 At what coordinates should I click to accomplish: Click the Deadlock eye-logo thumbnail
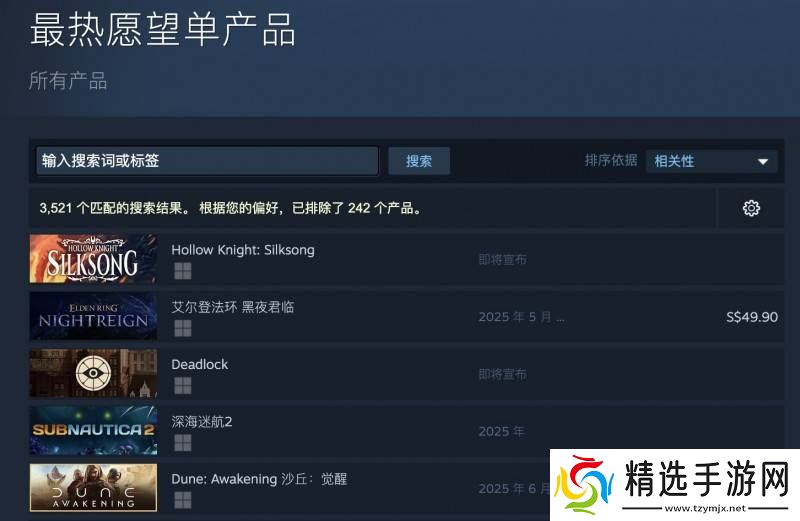click(93, 373)
